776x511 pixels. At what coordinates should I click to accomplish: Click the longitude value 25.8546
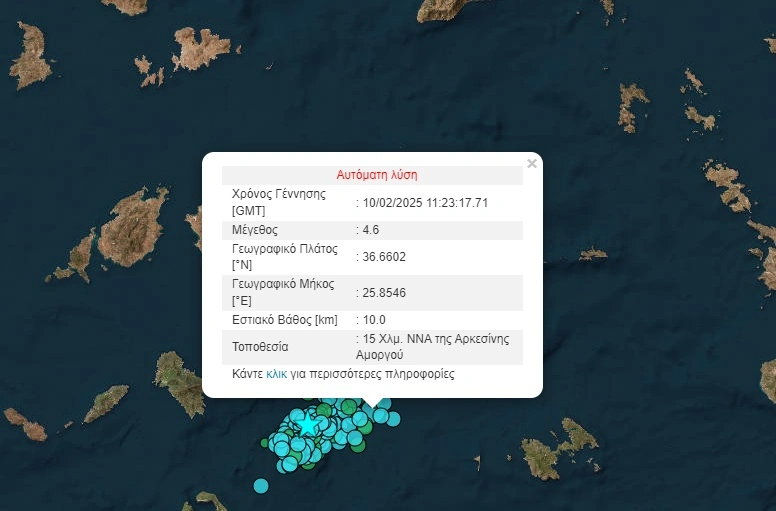(x=384, y=293)
